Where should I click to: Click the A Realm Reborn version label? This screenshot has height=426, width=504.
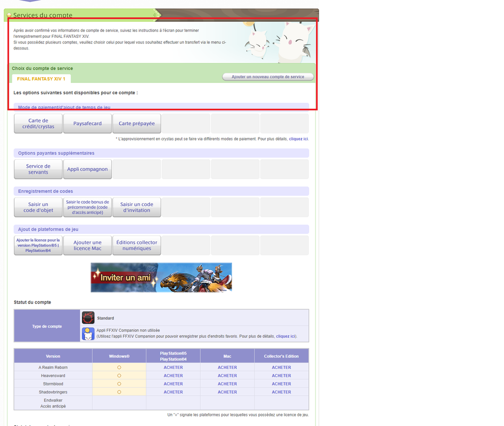53,367
